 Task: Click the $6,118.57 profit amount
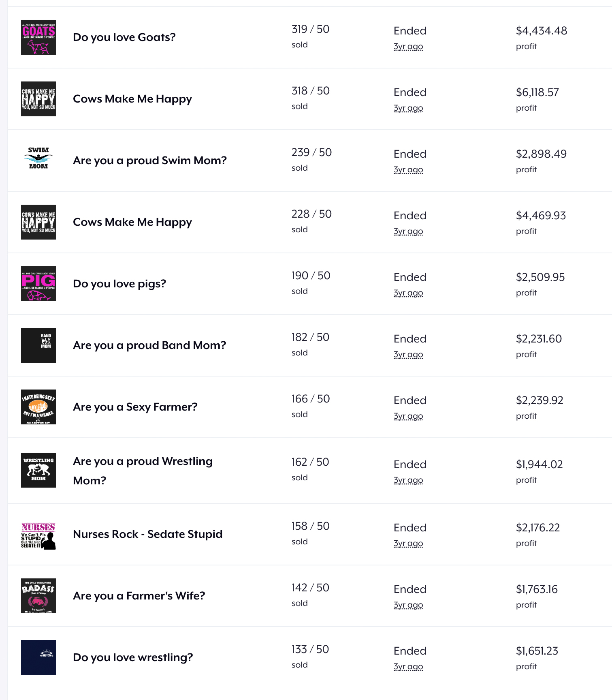(x=537, y=92)
